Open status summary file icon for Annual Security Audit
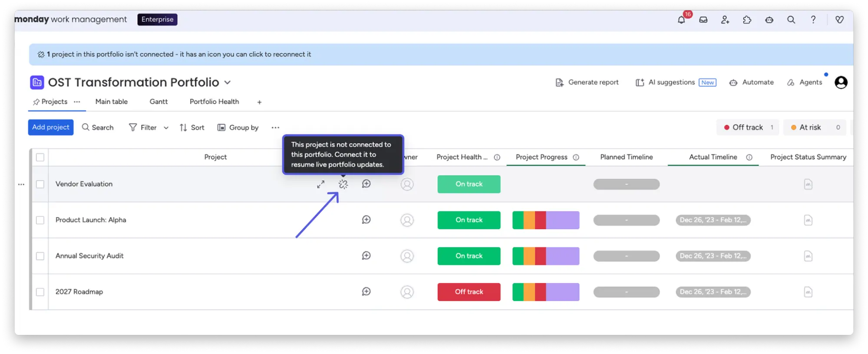Screen dimensions: 868x354 point(808,256)
